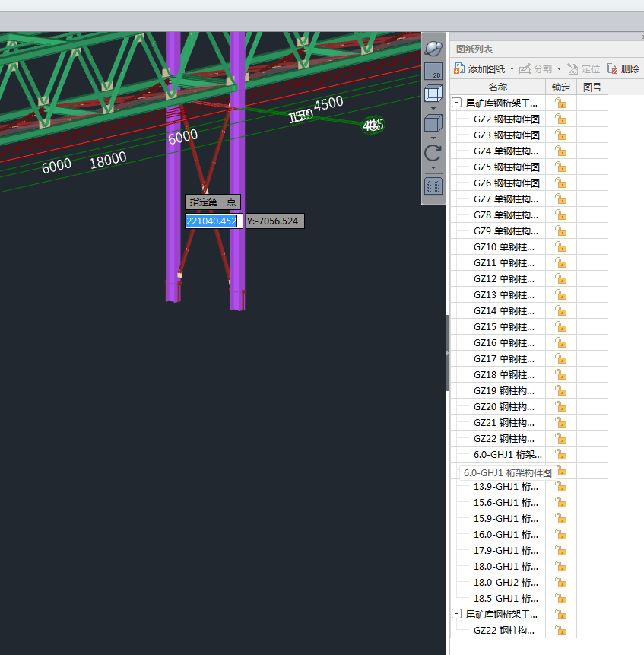Toggle the lock for GZ20 钢柱构 row

(x=560, y=406)
